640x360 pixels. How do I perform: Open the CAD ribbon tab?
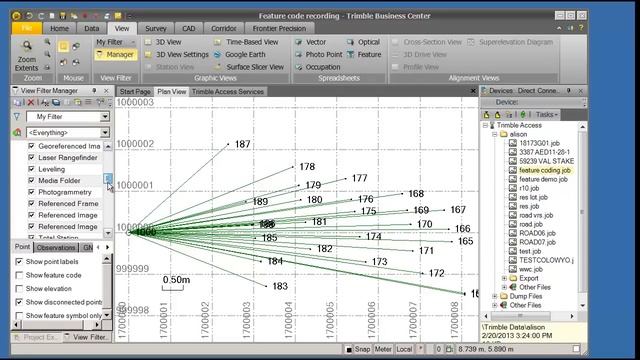[x=189, y=28]
